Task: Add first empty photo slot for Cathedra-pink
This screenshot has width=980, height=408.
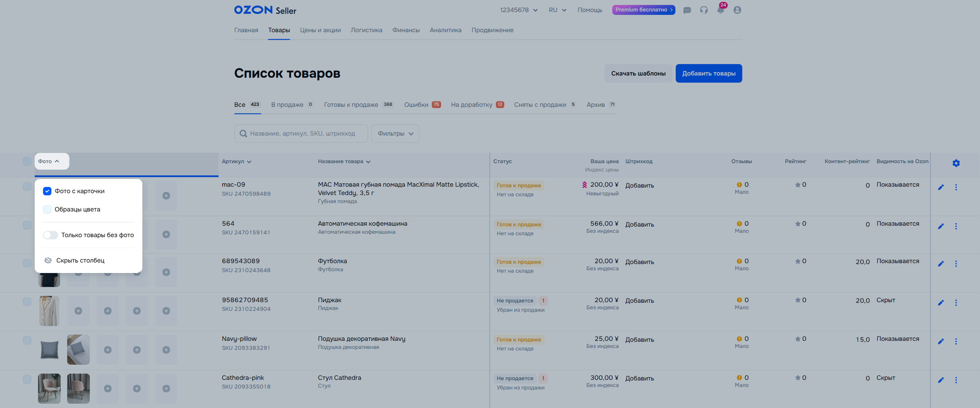Action: (x=108, y=388)
